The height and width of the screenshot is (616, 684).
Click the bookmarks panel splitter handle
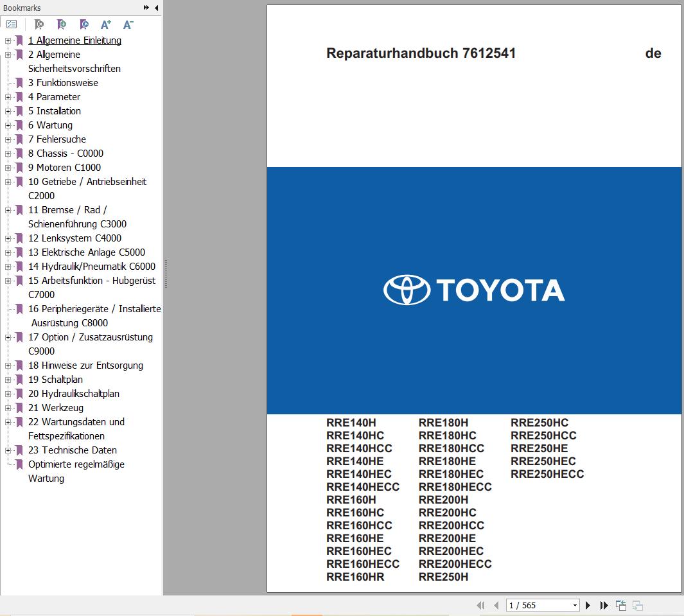point(166,274)
